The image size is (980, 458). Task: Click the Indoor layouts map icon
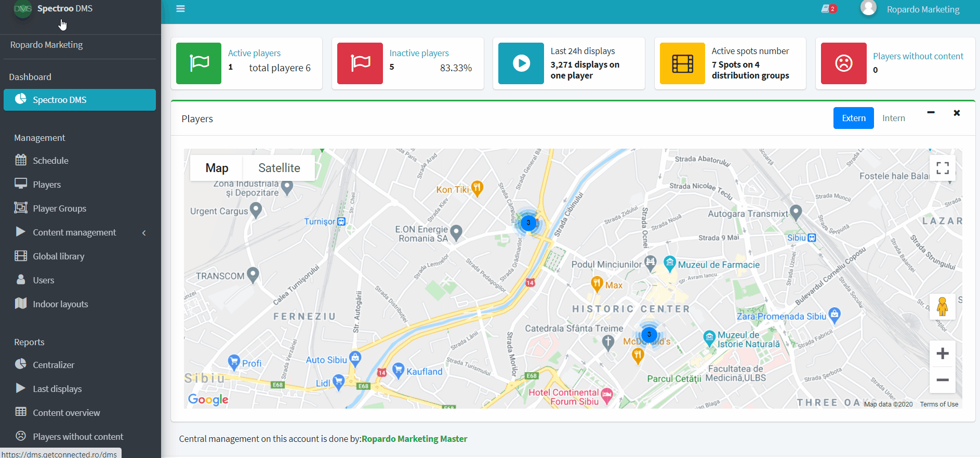(21, 304)
